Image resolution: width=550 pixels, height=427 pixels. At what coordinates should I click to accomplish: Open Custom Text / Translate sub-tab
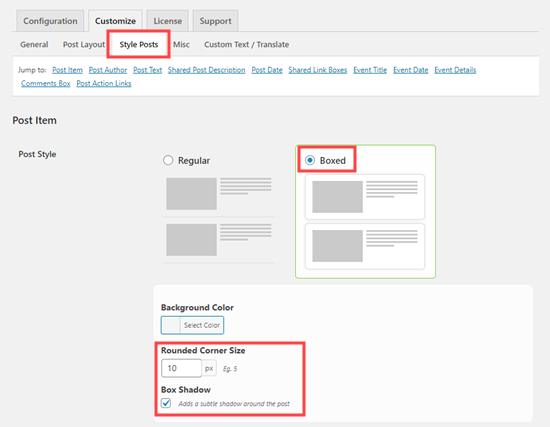pyautogui.click(x=247, y=45)
